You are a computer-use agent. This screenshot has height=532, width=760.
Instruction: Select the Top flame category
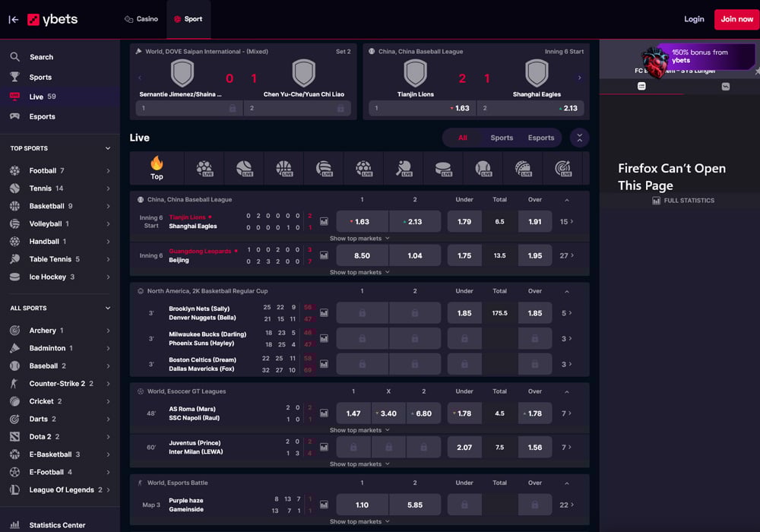(157, 168)
